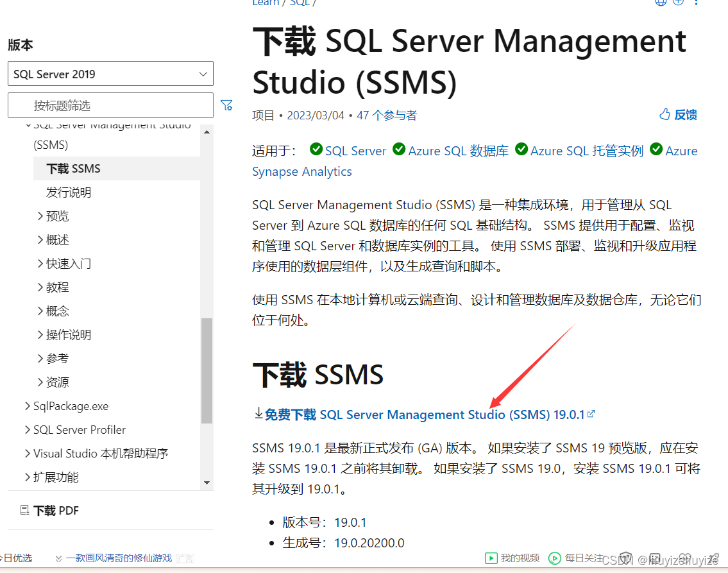Click the tree's scroll-up arrow
This screenshot has height=573, width=728.
click(x=207, y=132)
